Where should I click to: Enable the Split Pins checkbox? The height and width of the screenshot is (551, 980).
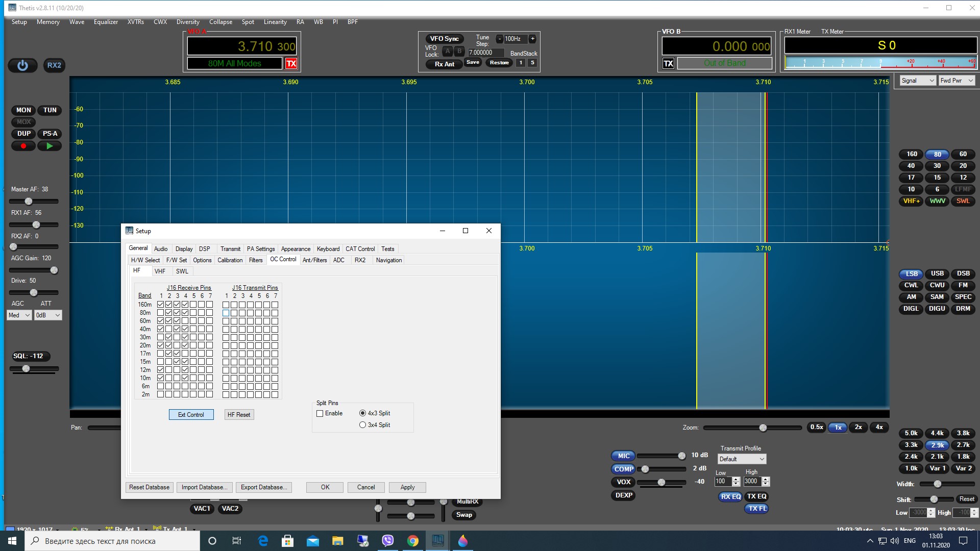(320, 414)
